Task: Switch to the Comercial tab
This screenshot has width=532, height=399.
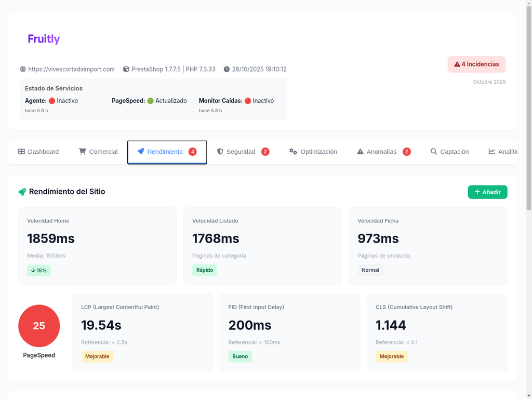Action: click(98, 152)
